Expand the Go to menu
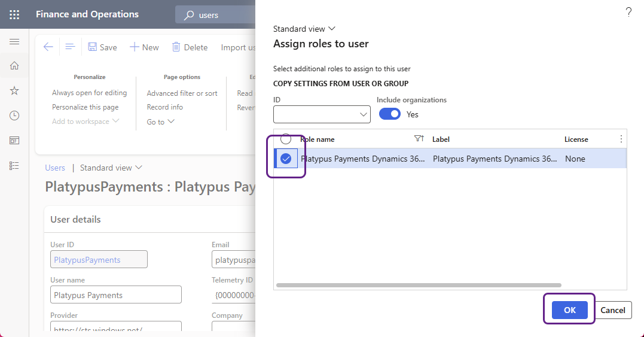644x337 pixels. click(x=161, y=122)
